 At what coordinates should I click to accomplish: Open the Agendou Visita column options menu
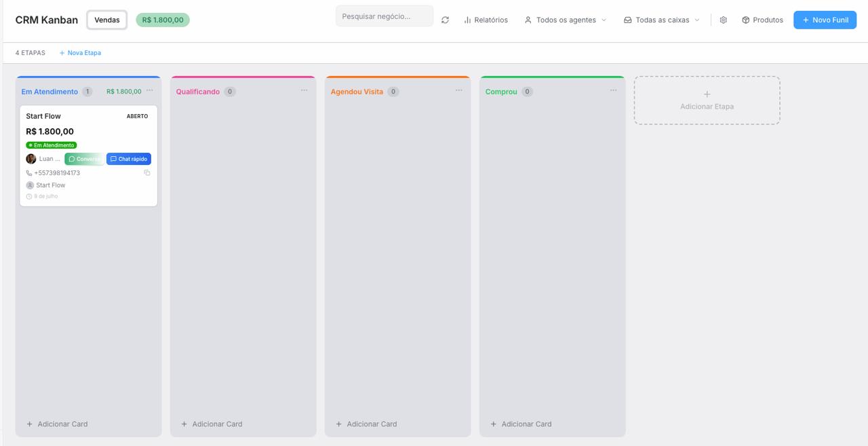pyautogui.click(x=458, y=90)
